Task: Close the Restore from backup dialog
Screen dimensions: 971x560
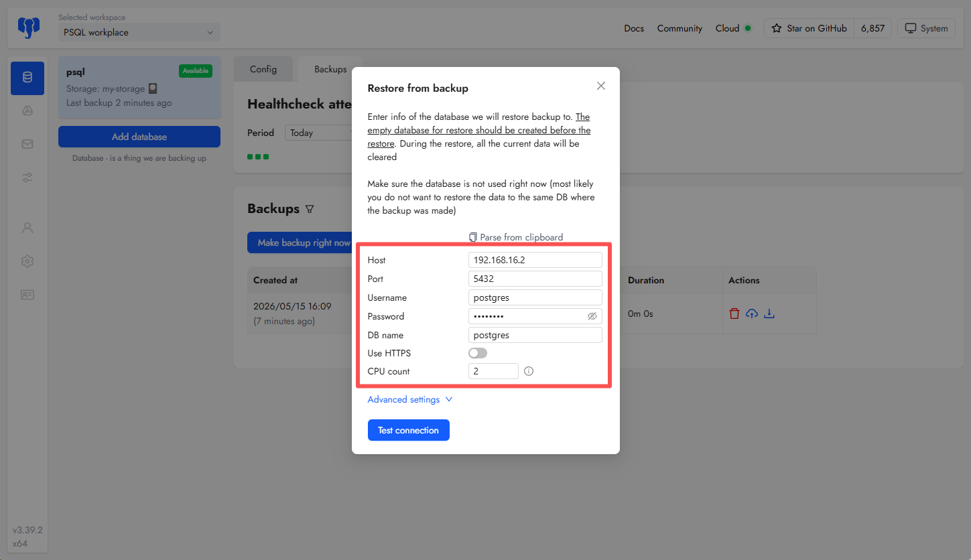Action: coord(601,86)
